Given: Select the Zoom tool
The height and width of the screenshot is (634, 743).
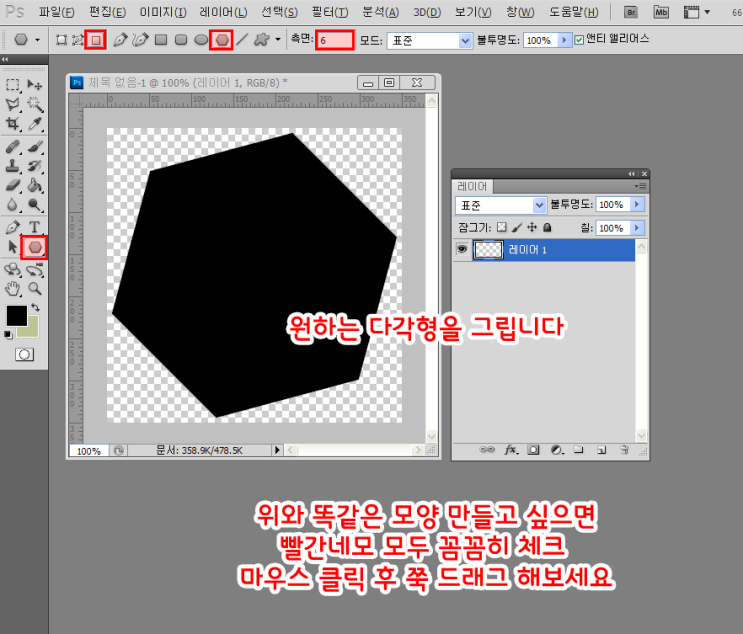Looking at the screenshot, I should pos(35,289).
